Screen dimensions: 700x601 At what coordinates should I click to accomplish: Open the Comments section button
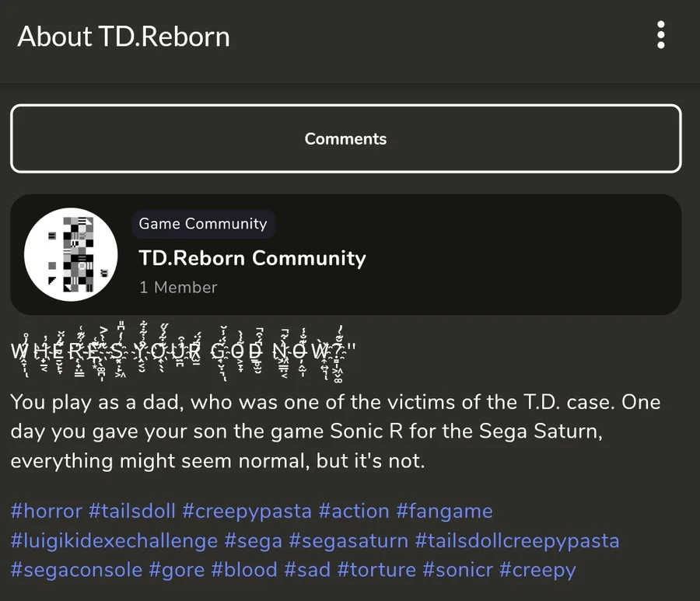coord(346,138)
